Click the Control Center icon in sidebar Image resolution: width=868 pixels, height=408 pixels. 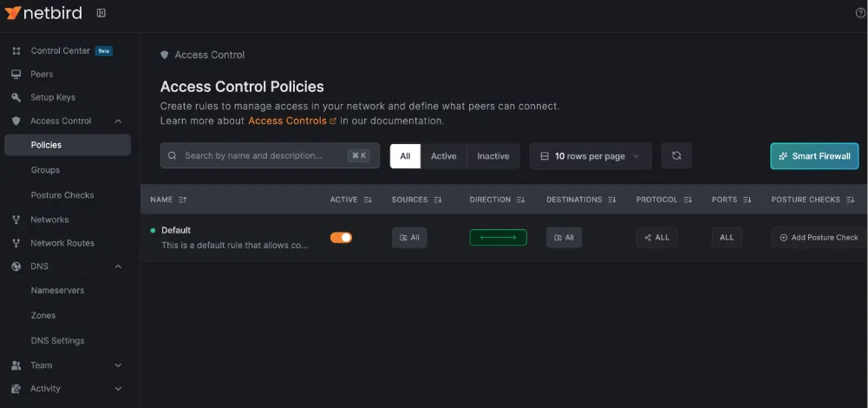(x=16, y=51)
